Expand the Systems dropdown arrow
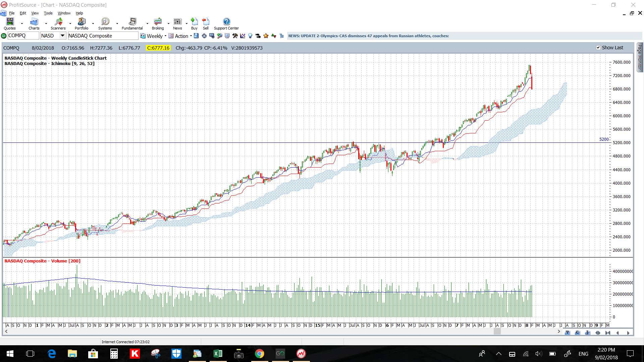 pyautogui.click(x=117, y=24)
